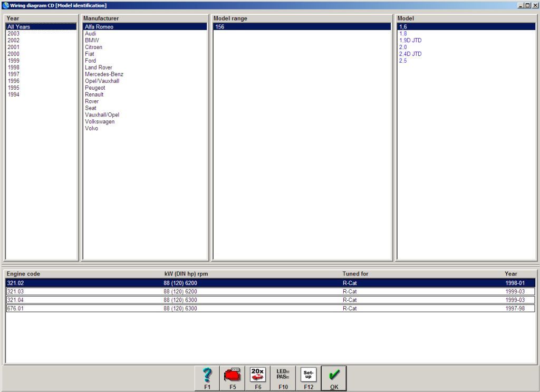Minimize the Wiring diagram CD window

(x=520, y=5)
